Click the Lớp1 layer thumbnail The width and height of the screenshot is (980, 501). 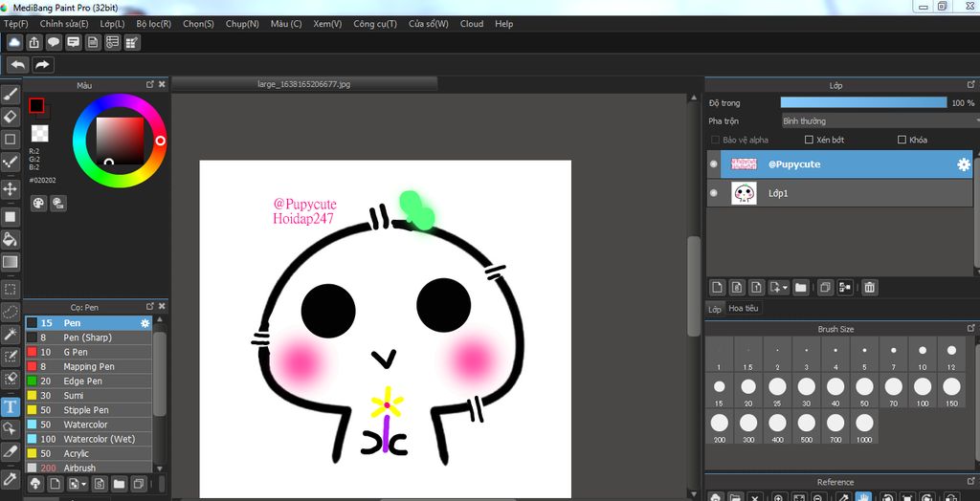(x=744, y=194)
